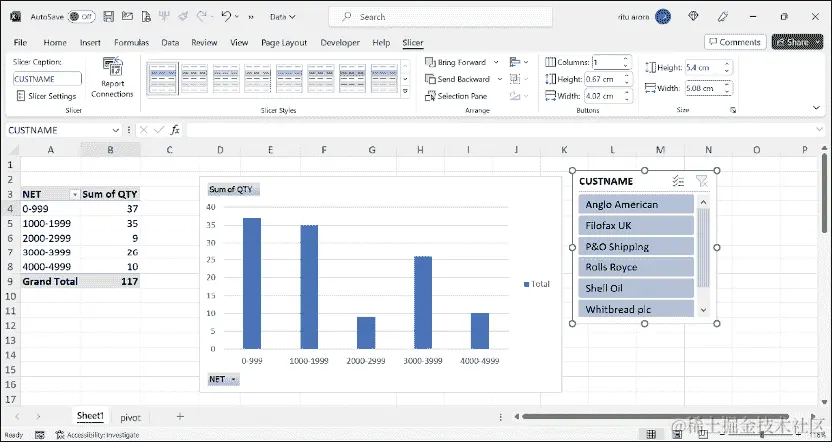Screen dimensions: 832x442
Task: Apply the last visible slicer style thumbnail
Action: pyautogui.click(x=384, y=79)
